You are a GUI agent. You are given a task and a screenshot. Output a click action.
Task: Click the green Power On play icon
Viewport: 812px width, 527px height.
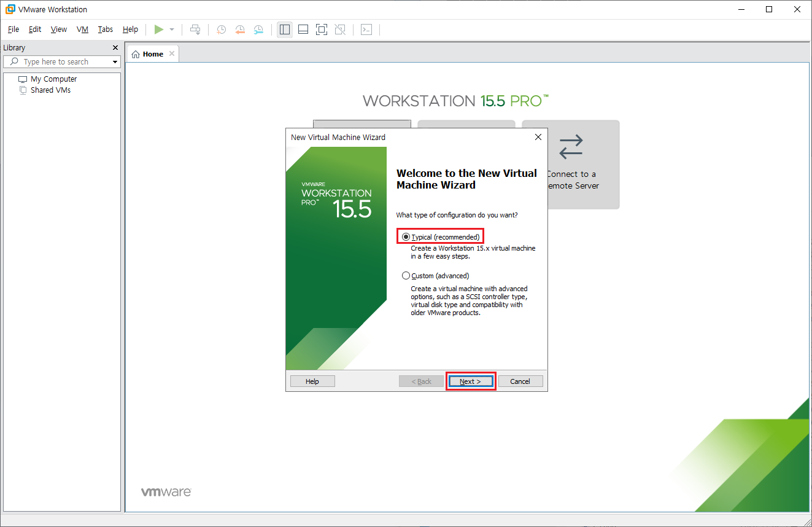click(159, 29)
